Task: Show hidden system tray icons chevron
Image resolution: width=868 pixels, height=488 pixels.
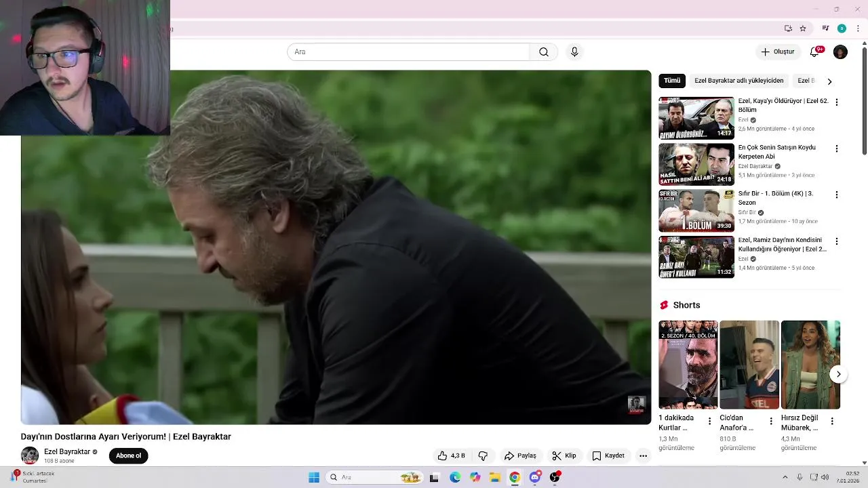Action: click(785, 477)
